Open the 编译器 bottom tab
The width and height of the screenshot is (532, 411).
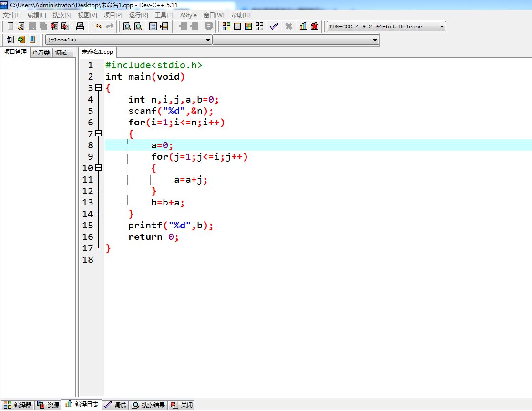point(18,405)
